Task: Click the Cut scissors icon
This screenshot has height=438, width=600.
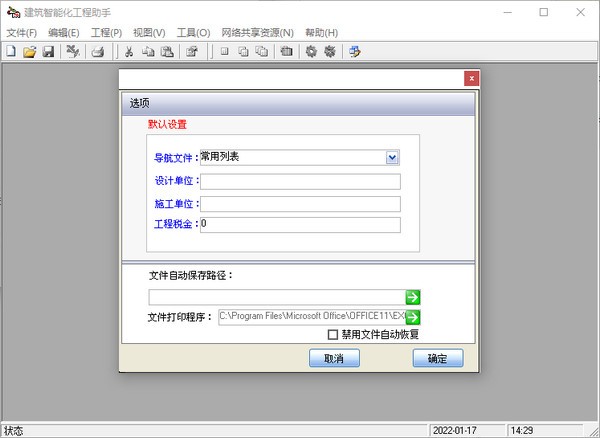Action: (128, 52)
